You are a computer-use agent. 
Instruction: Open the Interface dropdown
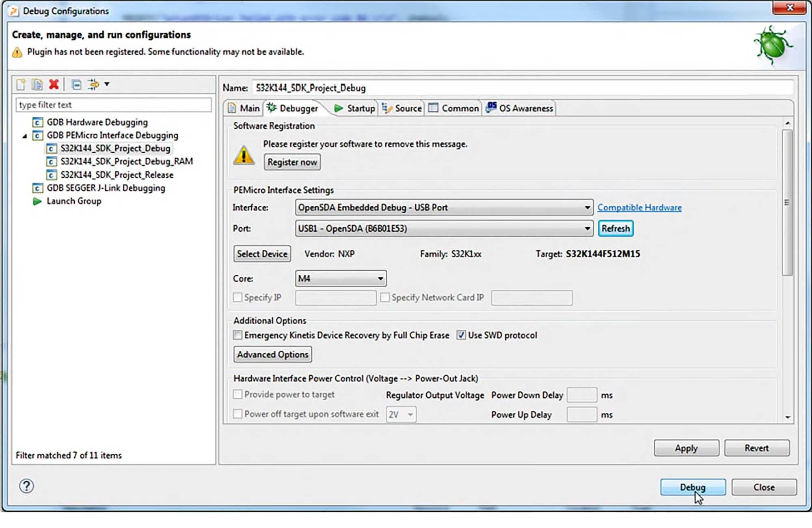click(444, 207)
